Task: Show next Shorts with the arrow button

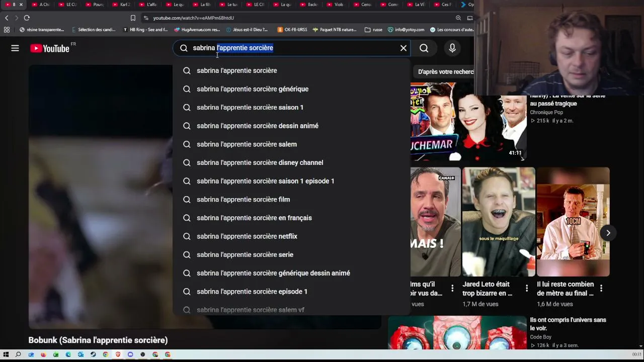Action: click(608, 233)
